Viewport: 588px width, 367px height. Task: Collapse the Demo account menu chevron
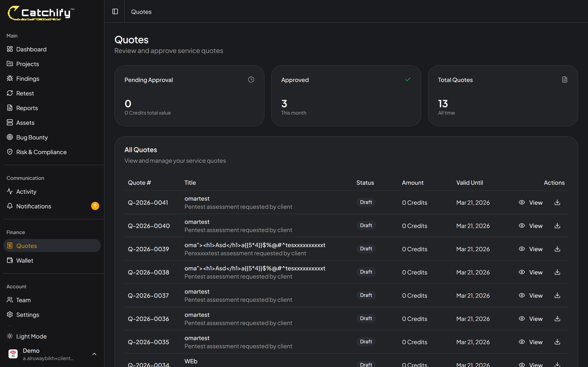pyautogui.click(x=95, y=354)
